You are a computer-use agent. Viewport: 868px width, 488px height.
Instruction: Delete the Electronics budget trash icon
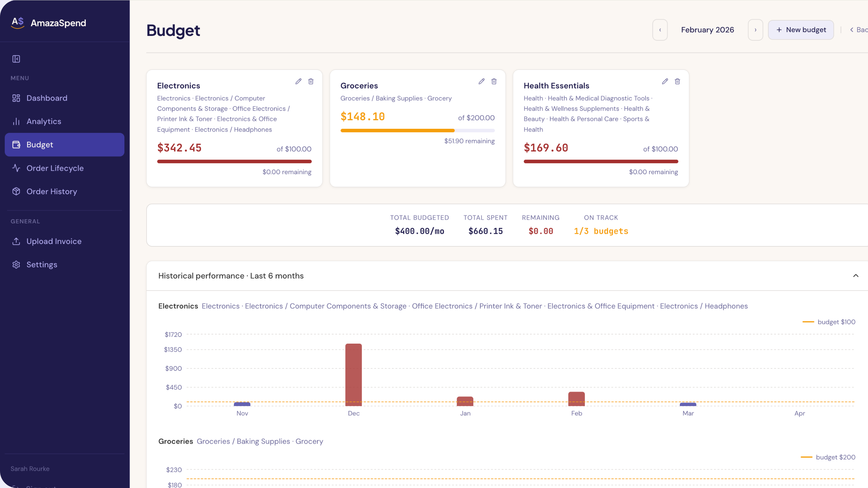click(x=311, y=81)
